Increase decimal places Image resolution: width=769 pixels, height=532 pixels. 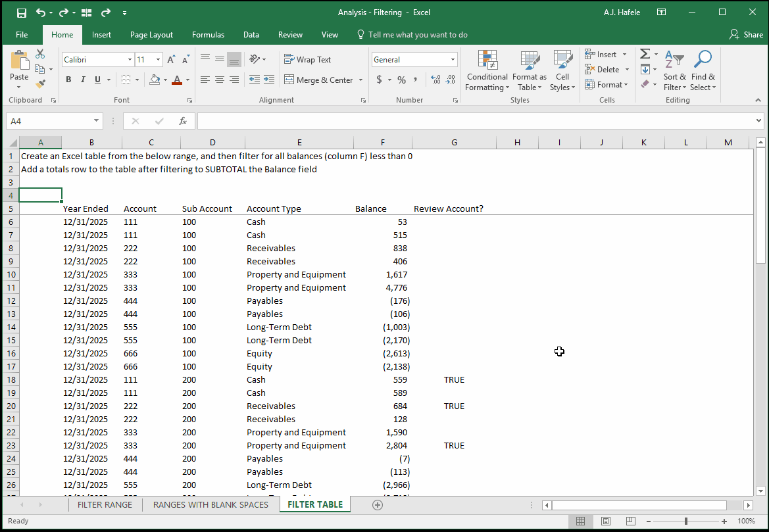[435, 80]
